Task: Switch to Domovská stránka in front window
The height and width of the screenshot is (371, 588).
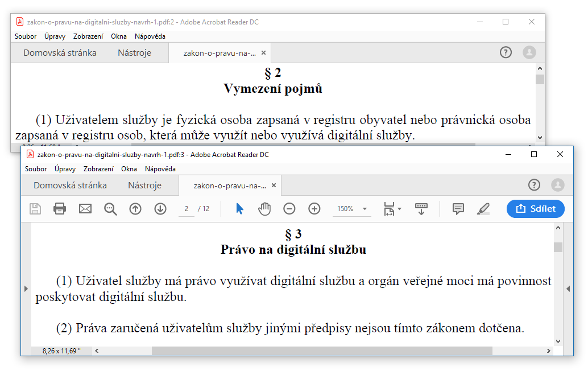Action: 70,186
